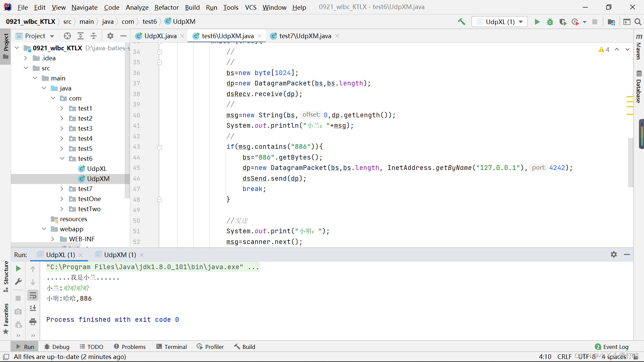The width and height of the screenshot is (644, 362).
Task: Open the Refactor menu
Action: (166, 7)
